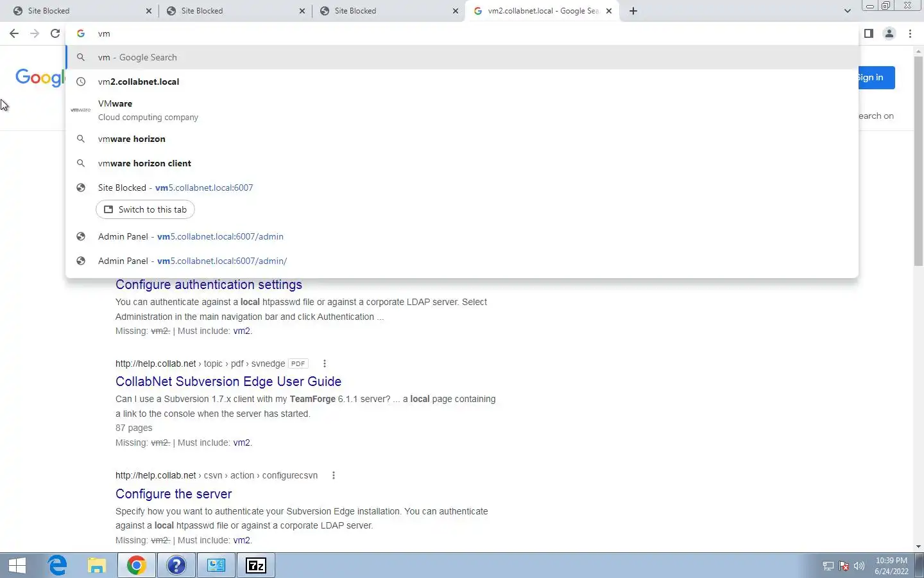
Task: Close the second Site Blocked tab
Action: tap(302, 11)
